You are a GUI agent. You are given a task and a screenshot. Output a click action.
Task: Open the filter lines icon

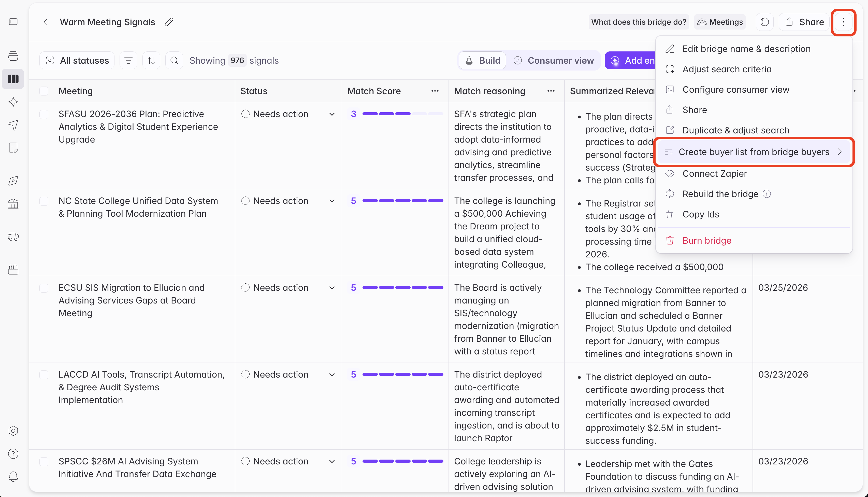coord(128,60)
